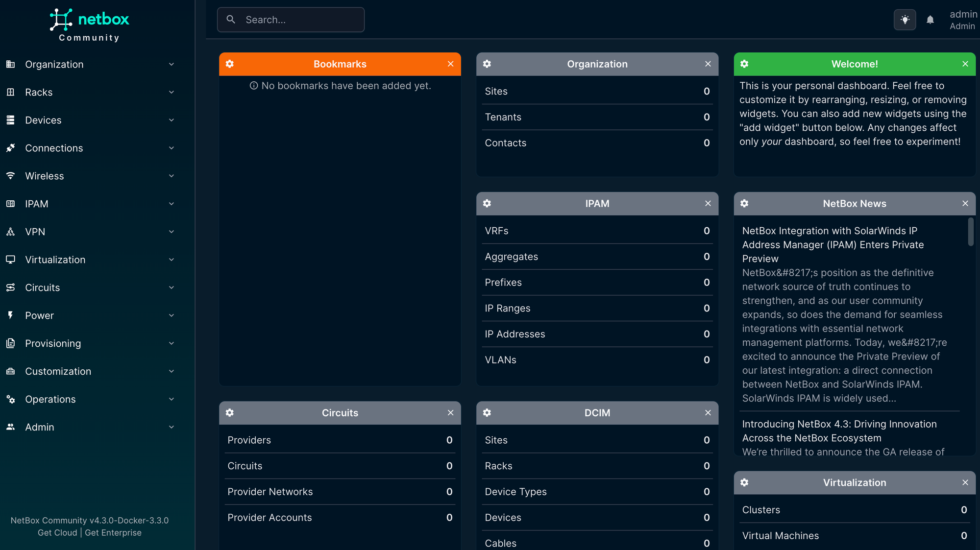Click the Devices server icon in sidebar

pyautogui.click(x=10, y=120)
